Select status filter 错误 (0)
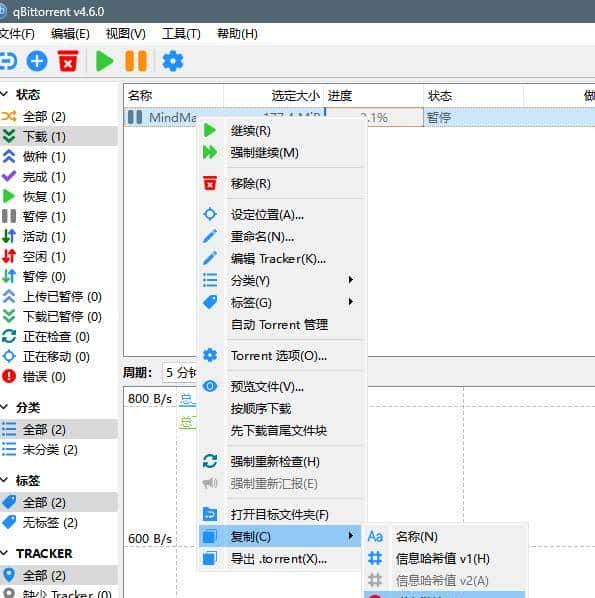595x598 pixels. [59, 376]
